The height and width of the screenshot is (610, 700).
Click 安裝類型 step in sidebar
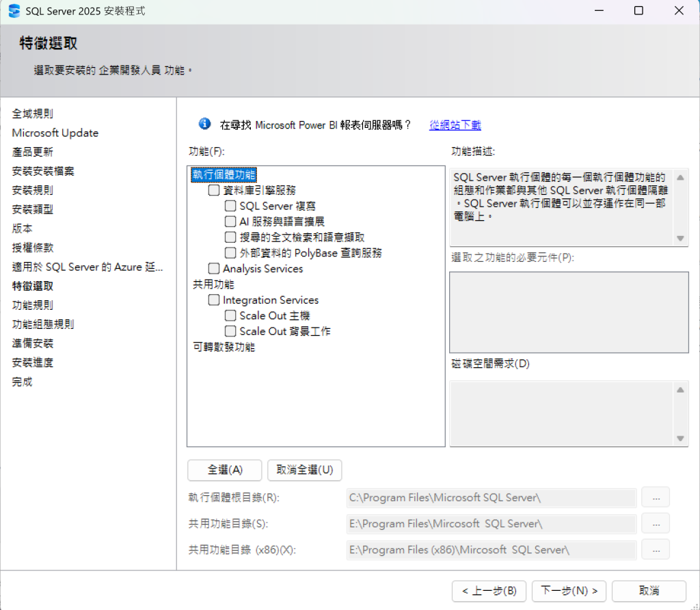point(33,209)
